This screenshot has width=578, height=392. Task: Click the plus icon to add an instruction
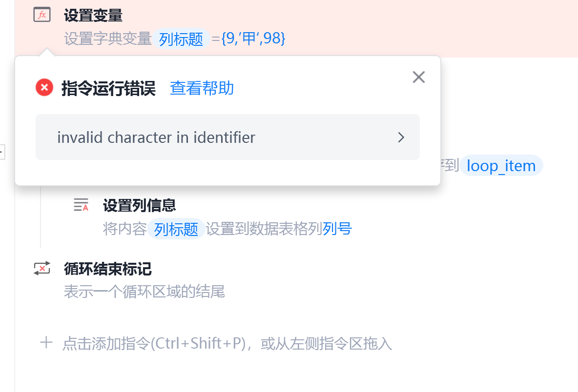(46, 343)
